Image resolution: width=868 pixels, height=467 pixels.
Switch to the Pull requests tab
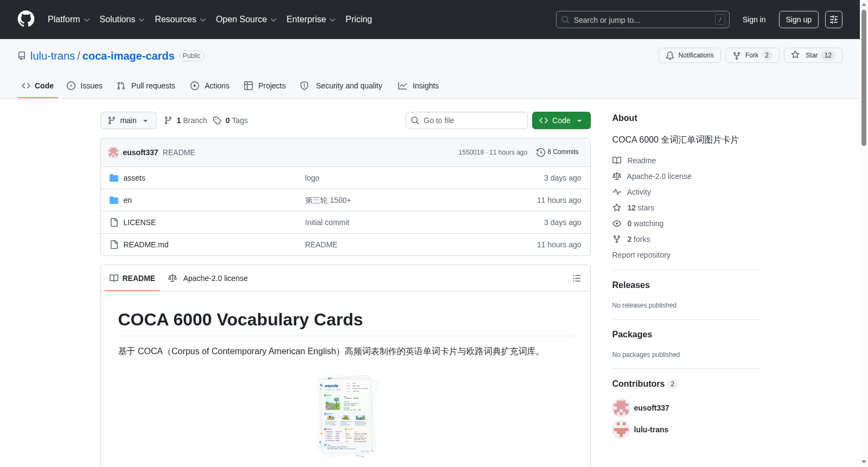pos(146,86)
